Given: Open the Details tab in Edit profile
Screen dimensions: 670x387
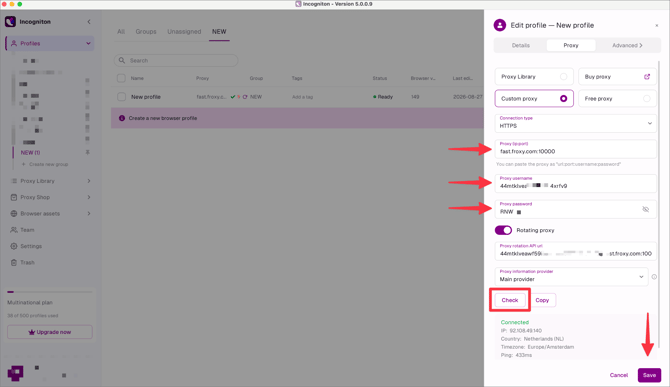Looking at the screenshot, I should pyautogui.click(x=520, y=45).
